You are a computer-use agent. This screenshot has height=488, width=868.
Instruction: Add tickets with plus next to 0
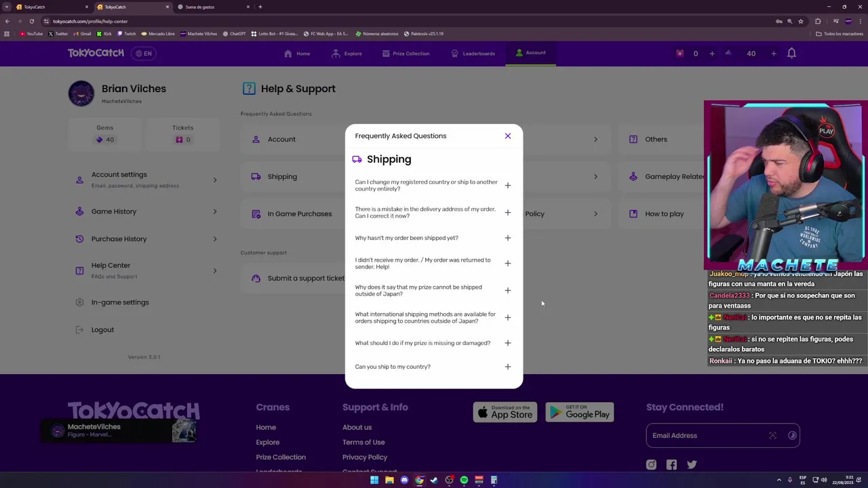[x=712, y=54]
